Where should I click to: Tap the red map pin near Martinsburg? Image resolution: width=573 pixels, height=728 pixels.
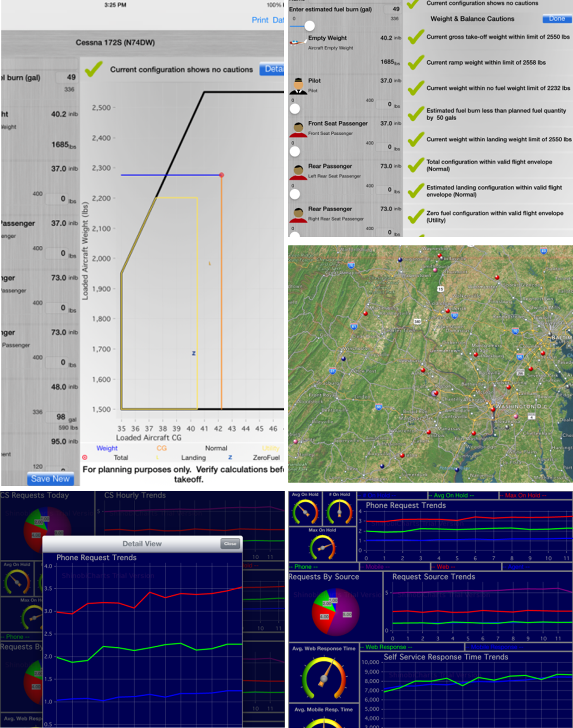pos(366,313)
